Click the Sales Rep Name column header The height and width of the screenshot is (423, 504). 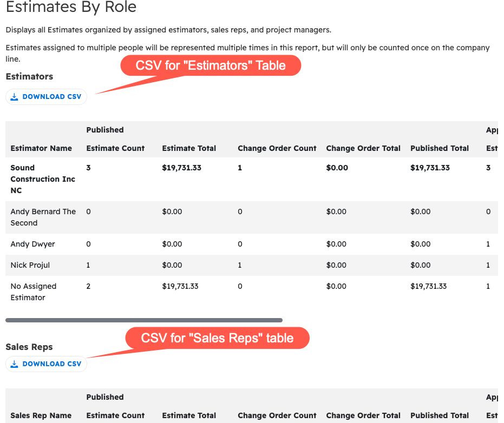[41, 415]
